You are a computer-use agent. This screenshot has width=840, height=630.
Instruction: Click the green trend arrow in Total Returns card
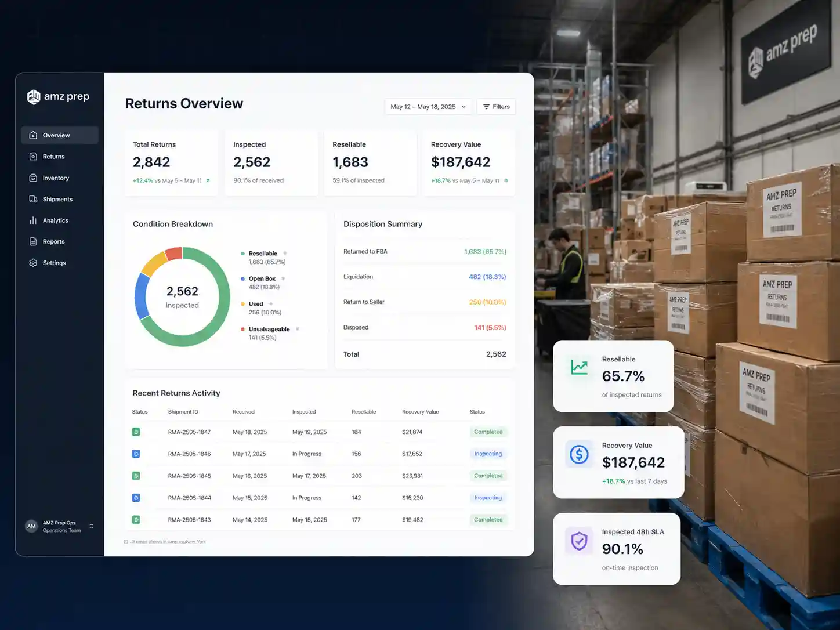[x=208, y=180]
